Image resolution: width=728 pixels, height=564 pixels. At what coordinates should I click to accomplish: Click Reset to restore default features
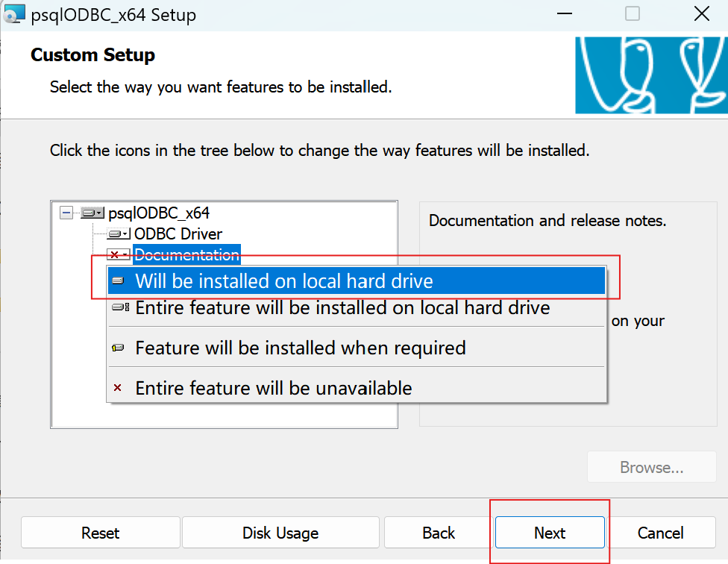click(100, 533)
